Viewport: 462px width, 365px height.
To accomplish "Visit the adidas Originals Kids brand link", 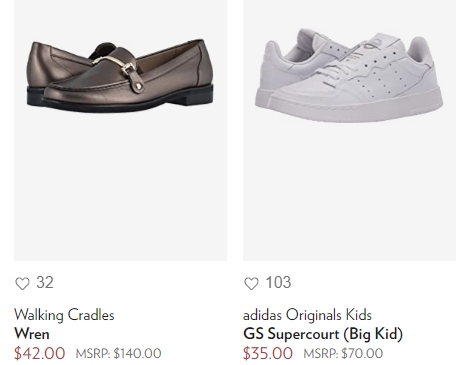I will pyautogui.click(x=307, y=315).
